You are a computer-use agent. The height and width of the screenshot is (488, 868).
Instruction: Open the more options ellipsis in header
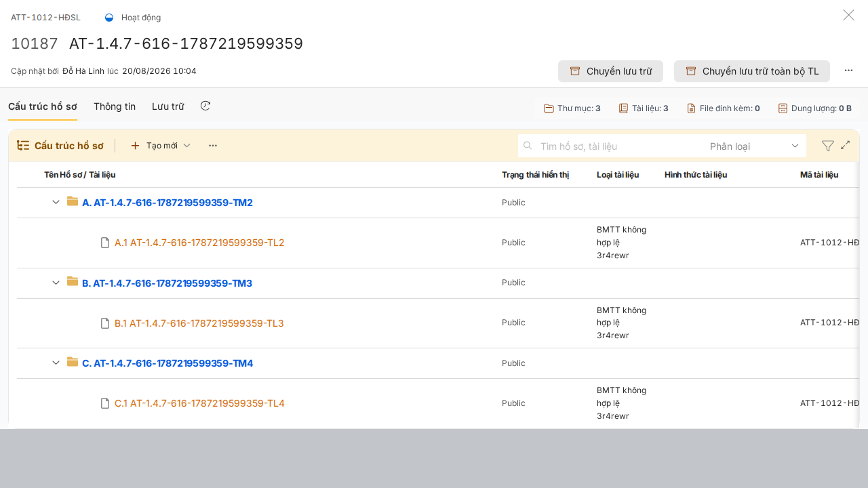[848, 70]
